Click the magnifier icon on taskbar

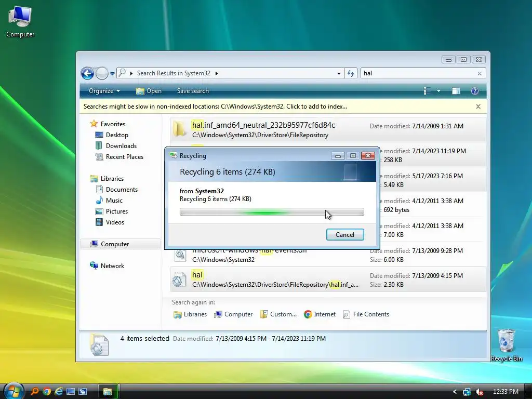pyautogui.click(x=34, y=391)
